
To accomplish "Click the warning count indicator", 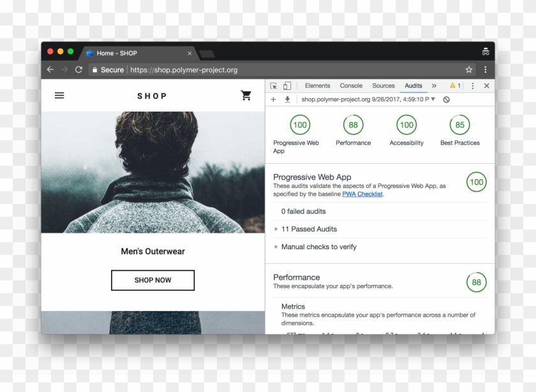I will [455, 85].
